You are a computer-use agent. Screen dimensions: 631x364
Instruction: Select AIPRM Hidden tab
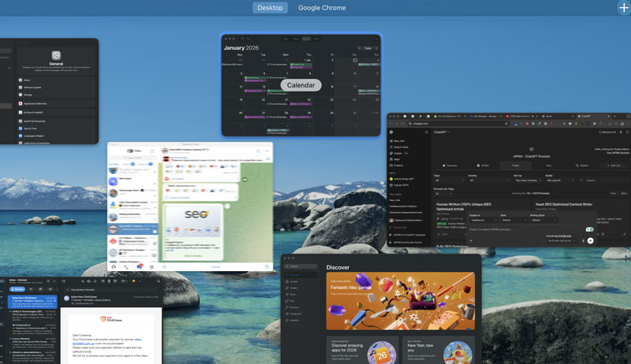(x=582, y=165)
